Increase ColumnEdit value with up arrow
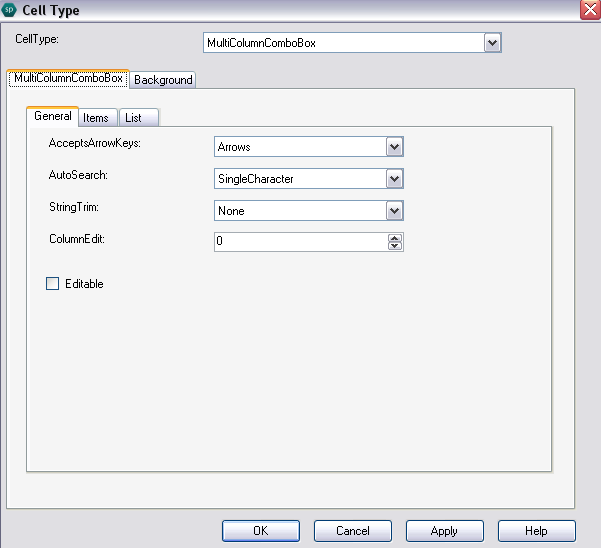This screenshot has height=548, width=601. click(x=395, y=238)
